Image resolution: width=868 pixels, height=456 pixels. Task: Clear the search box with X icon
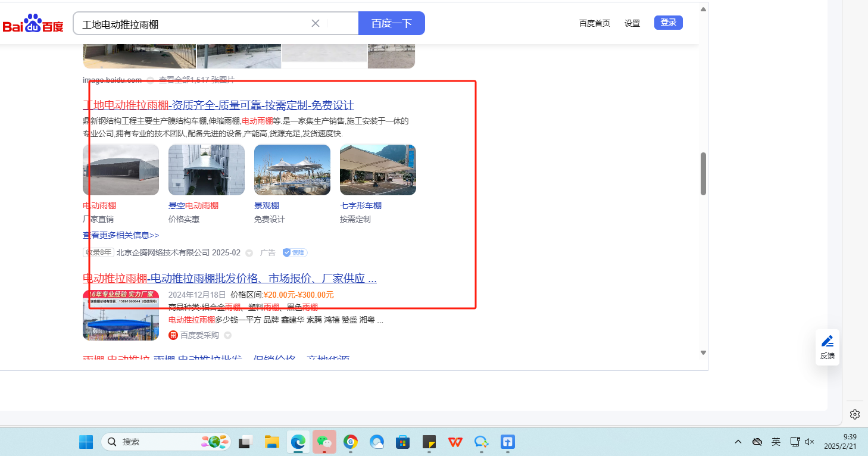(316, 23)
